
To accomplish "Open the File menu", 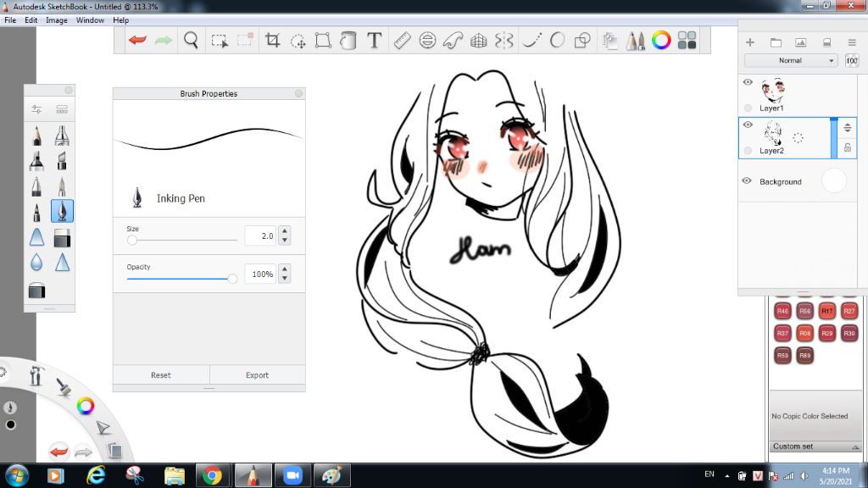I will tap(10, 20).
